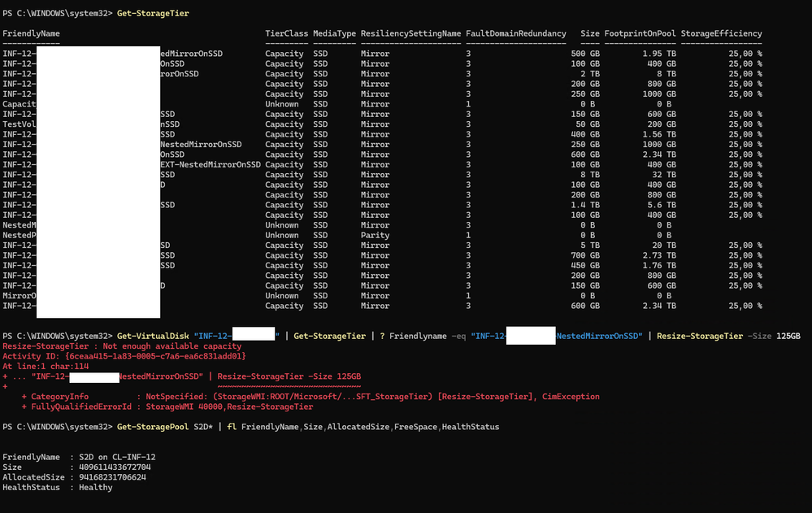Click the CimException text
The image size is (812, 513).
[571, 397]
